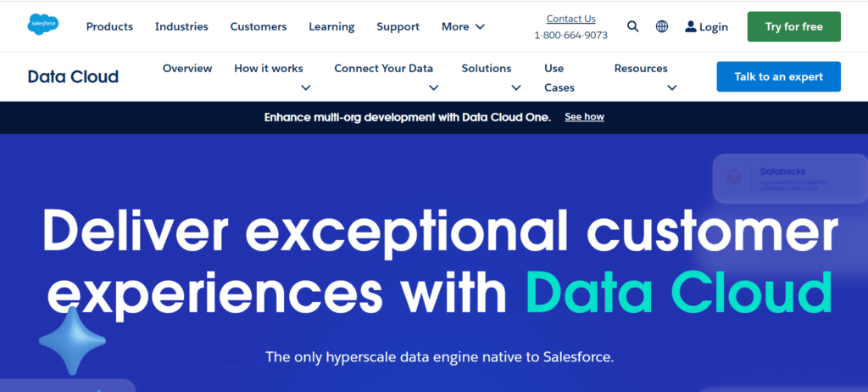This screenshot has height=392, width=868.
Task: Click the Databricks card icon
Action: (734, 177)
